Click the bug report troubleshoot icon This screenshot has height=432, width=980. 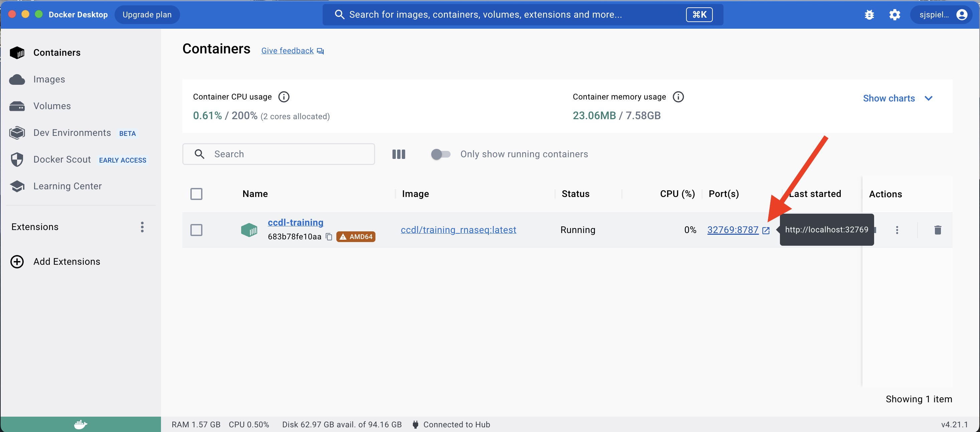pos(869,14)
